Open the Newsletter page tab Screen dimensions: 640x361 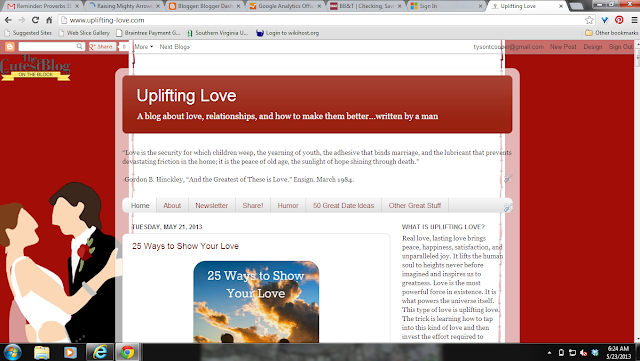(x=211, y=205)
